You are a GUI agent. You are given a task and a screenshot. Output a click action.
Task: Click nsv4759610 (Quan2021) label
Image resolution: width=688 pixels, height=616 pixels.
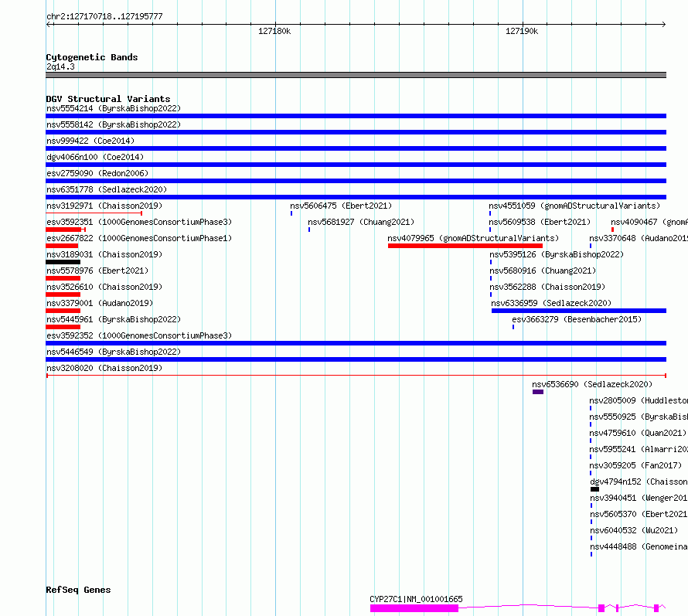tap(638, 433)
